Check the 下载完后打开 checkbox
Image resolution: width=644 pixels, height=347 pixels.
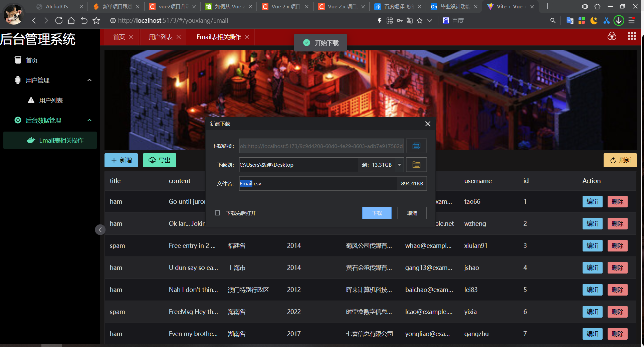tap(217, 213)
